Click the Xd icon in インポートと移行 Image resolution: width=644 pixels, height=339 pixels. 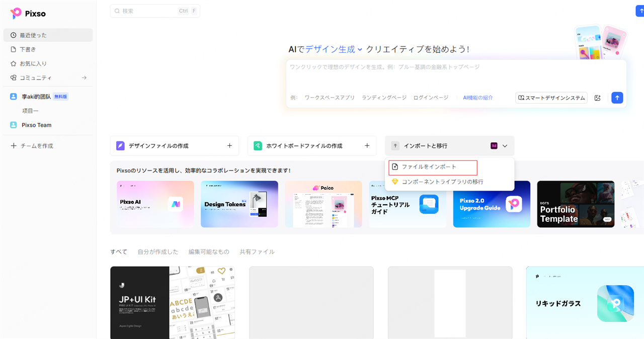coord(494,146)
